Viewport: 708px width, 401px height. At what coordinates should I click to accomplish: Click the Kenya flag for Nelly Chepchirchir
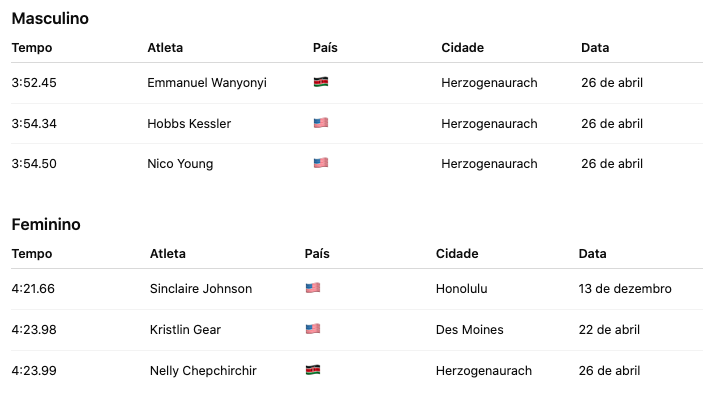pyautogui.click(x=312, y=370)
